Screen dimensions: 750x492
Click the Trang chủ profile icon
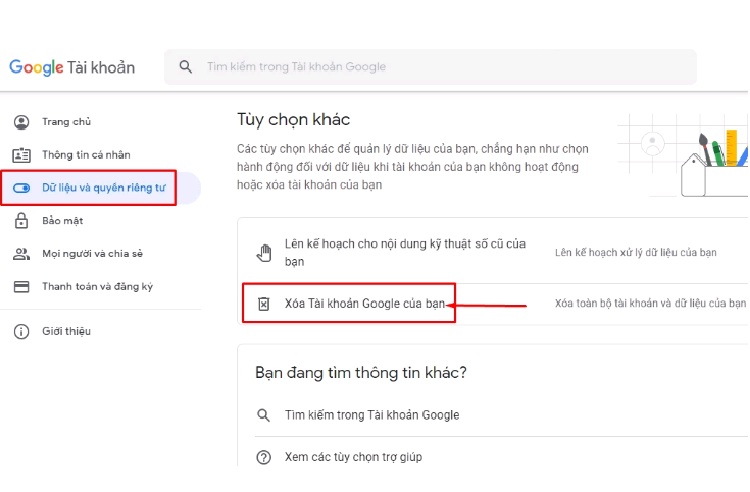point(22,122)
